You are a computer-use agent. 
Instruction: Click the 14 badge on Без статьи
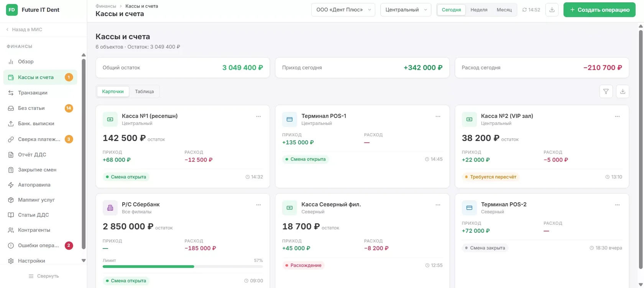(x=69, y=108)
